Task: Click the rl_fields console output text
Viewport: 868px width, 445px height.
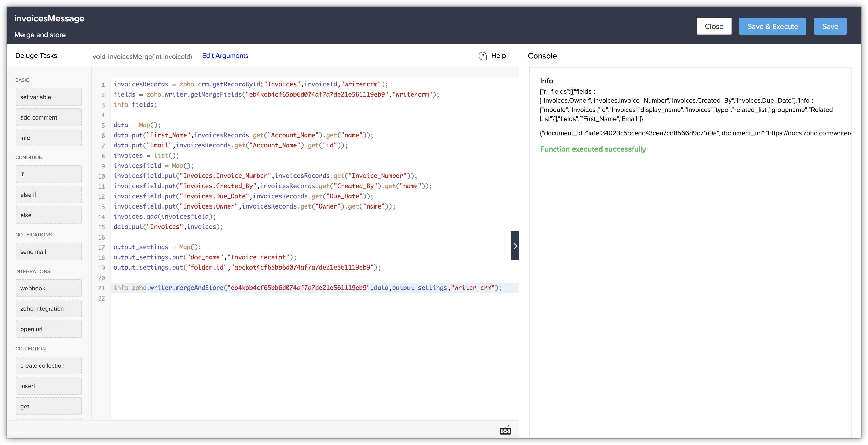Action: coord(686,105)
